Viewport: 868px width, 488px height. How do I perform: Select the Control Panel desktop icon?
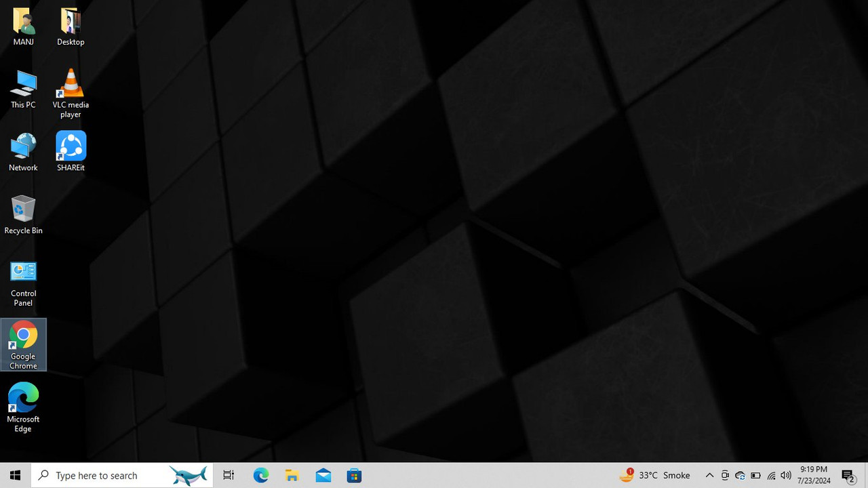coord(23,283)
